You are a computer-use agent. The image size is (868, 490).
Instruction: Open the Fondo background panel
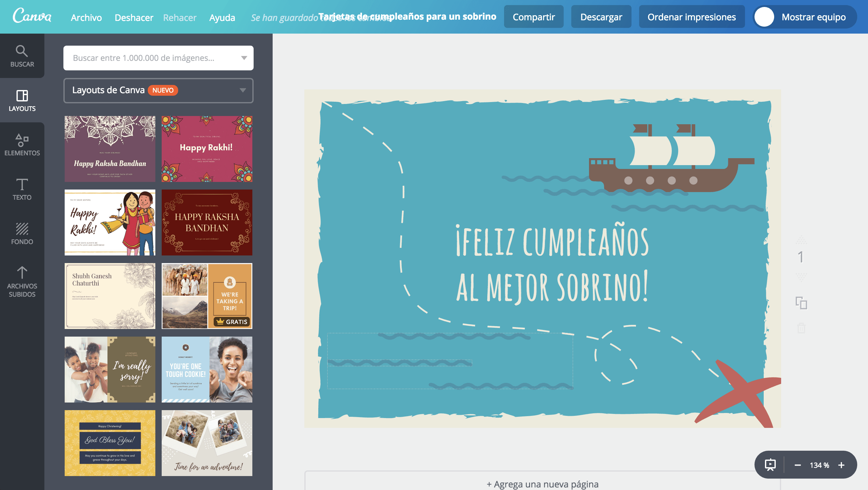[22, 233]
